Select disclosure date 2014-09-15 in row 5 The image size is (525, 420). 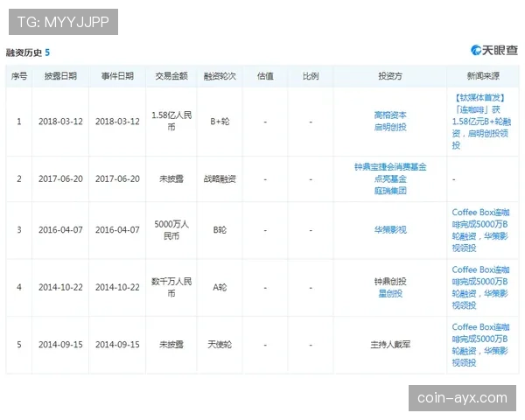60,345
